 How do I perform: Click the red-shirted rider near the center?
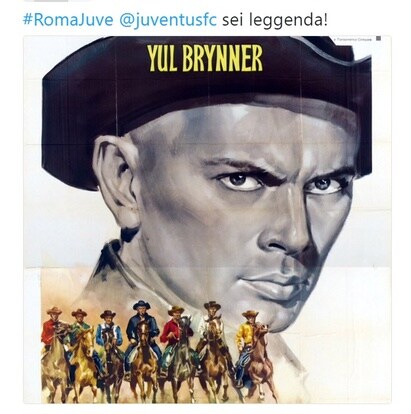click(x=173, y=328)
